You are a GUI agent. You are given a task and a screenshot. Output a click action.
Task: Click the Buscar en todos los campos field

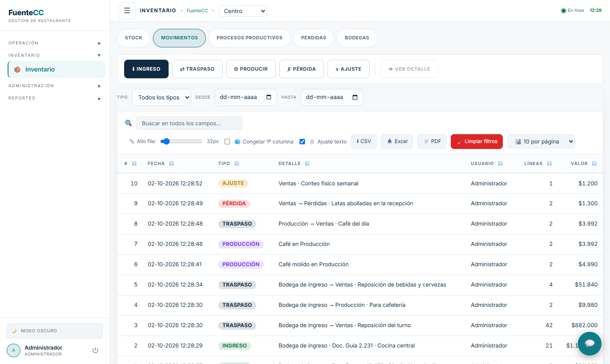coord(189,123)
